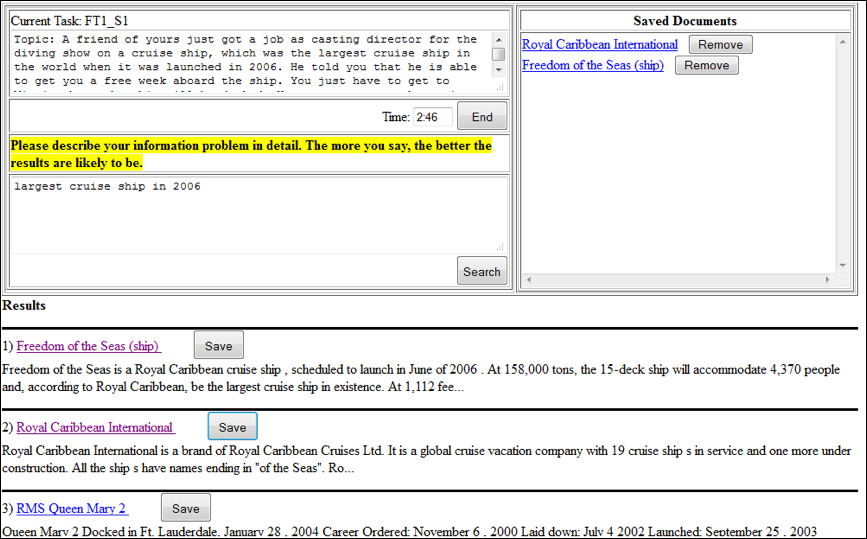Click the Royal Caribbean International result snippet
The width and height of the screenshot is (867, 539).
coord(426,459)
